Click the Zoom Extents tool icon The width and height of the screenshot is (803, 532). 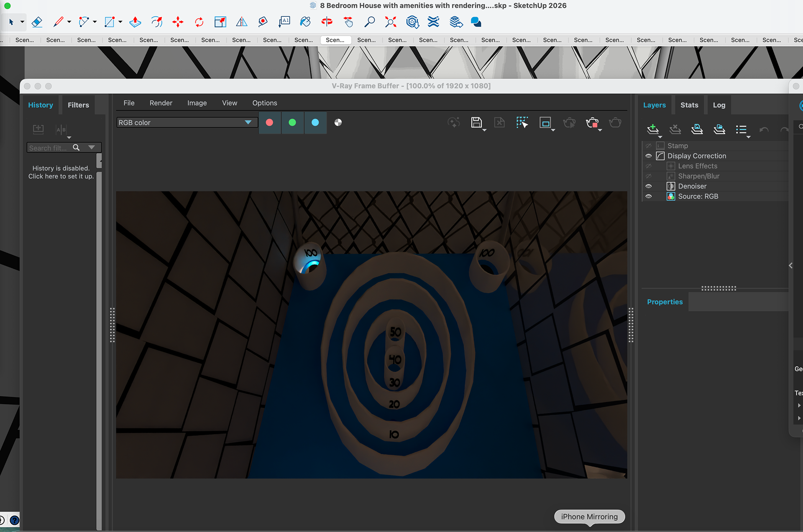pos(391,22)
